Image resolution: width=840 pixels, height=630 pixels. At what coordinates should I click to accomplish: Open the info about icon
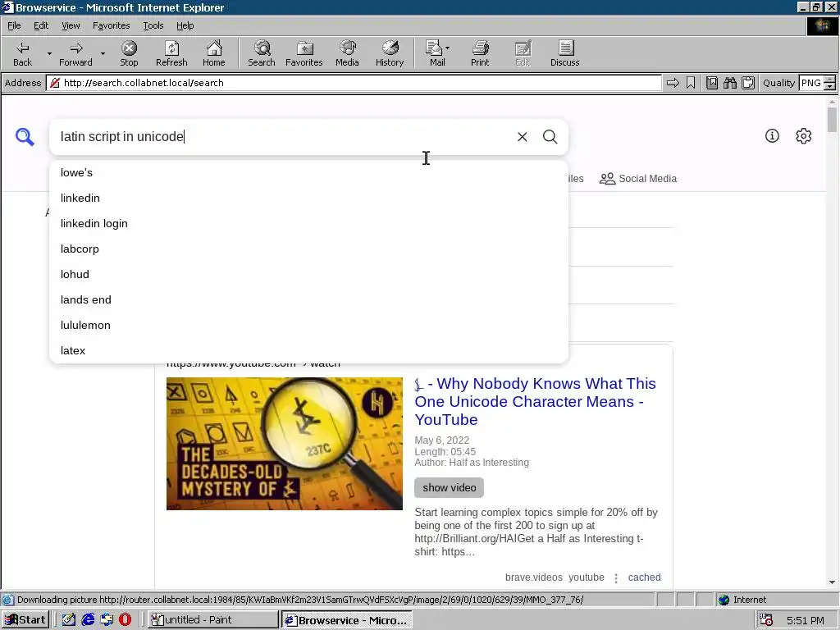click(772, 136)
